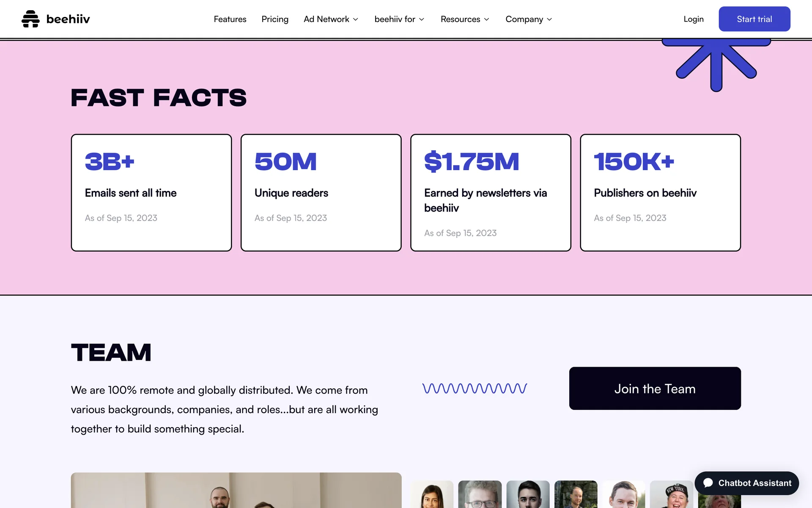812x508 pixels.
Task: Open the Chatbot Assistant widget
Action: 746,483
